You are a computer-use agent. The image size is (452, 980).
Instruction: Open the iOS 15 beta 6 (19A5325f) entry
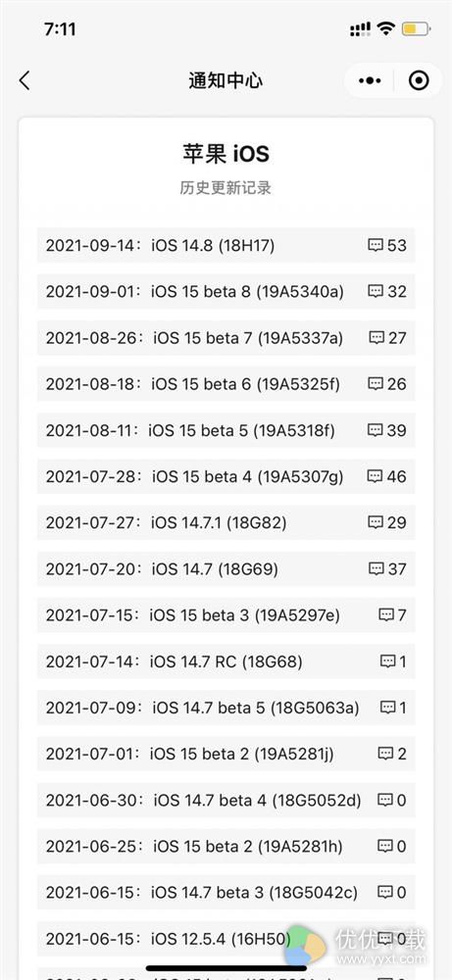click(x=226, y=384)
